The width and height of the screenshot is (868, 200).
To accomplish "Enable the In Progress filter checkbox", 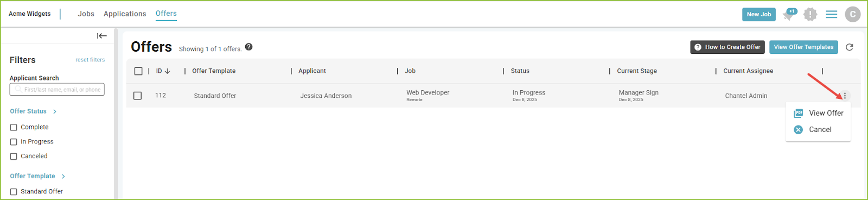I will [x=14, y=142].
